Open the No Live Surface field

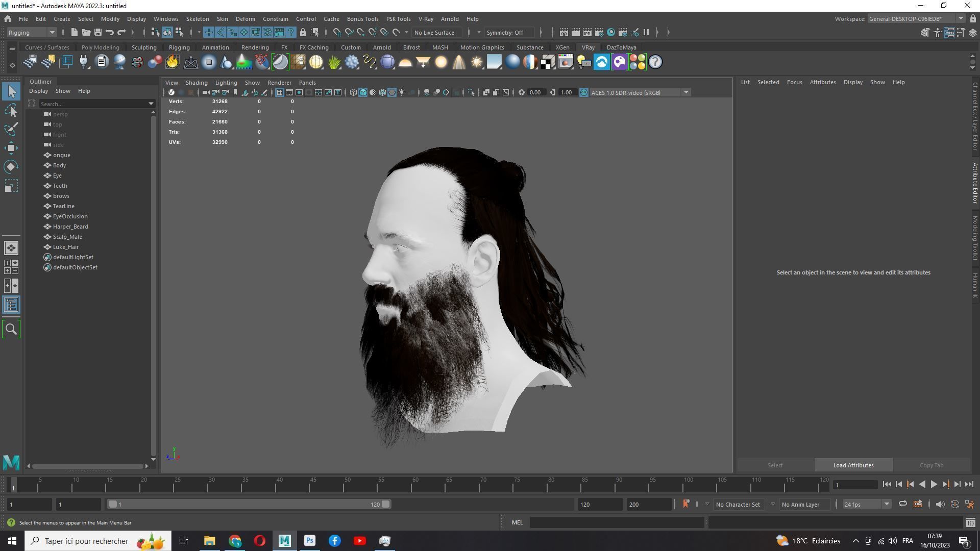pyautogui.click(x=438, y=32)
